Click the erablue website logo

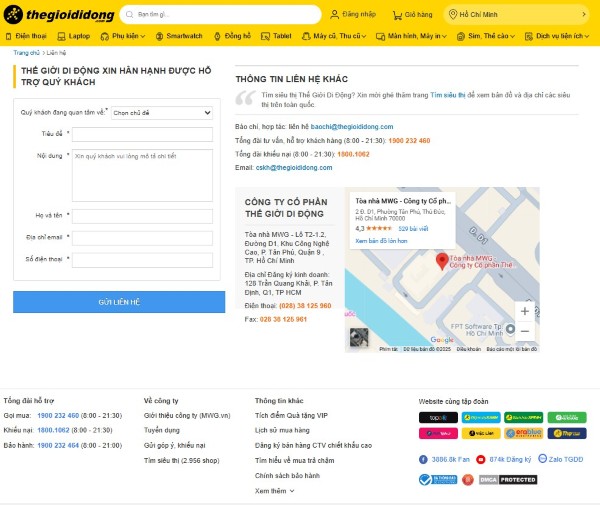point(523,433)
